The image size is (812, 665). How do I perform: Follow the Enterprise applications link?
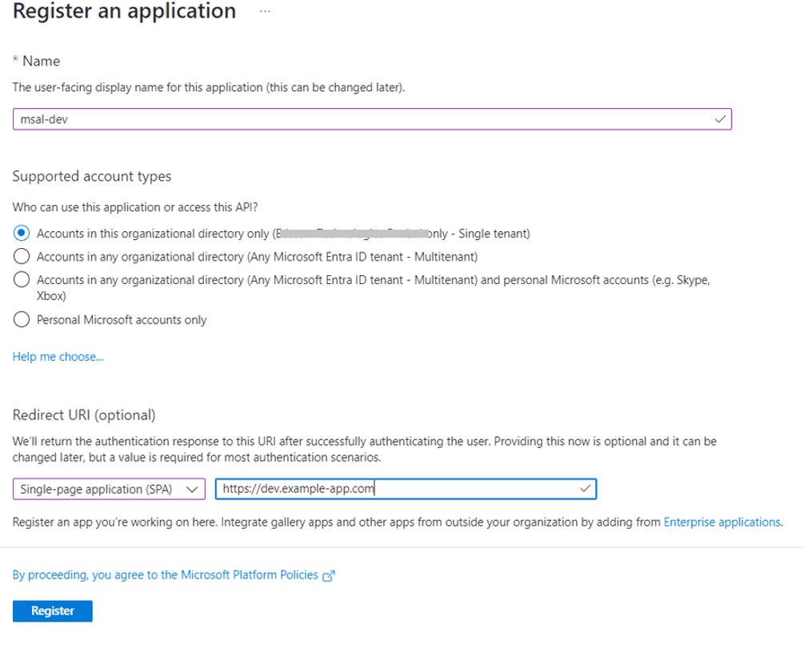tap(722, 522)
